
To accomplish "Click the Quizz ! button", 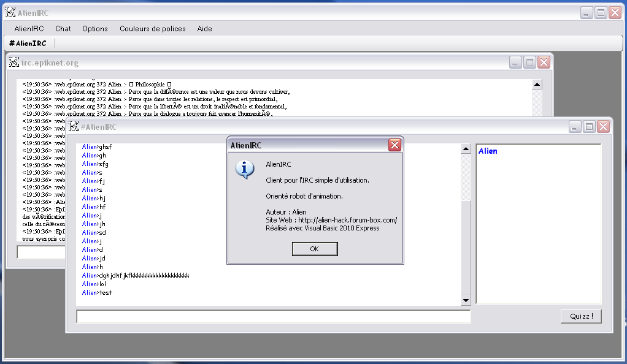I will [x=581, y=316].
